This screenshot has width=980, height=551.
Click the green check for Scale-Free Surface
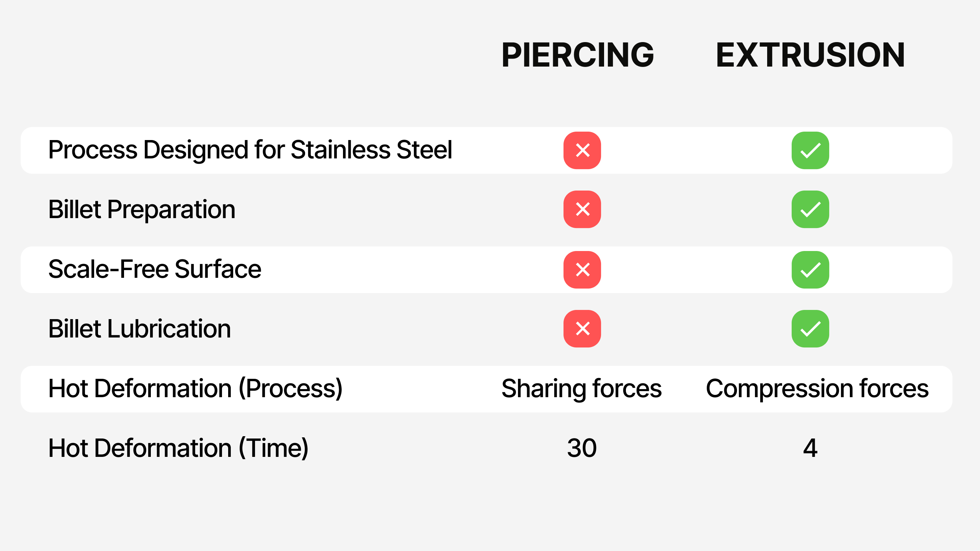click(x=810, y=270)
